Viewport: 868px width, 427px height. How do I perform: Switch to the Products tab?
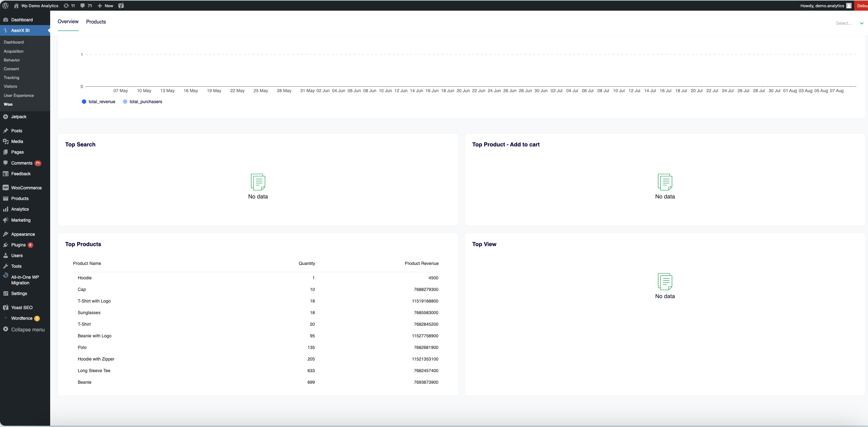pos(96,22)
